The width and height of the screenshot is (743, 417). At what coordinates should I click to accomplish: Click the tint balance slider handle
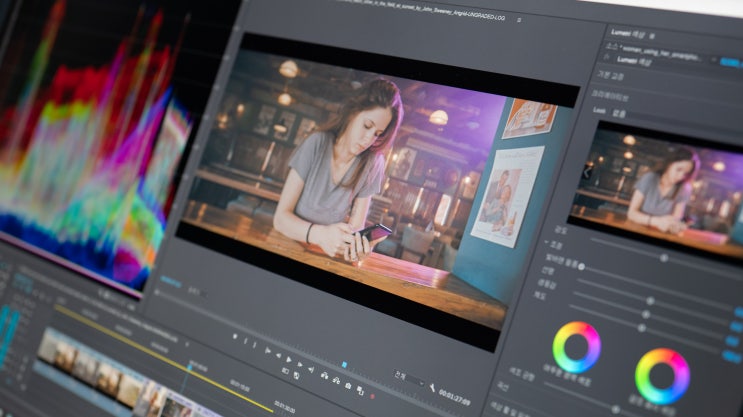[x=615, y=409]
